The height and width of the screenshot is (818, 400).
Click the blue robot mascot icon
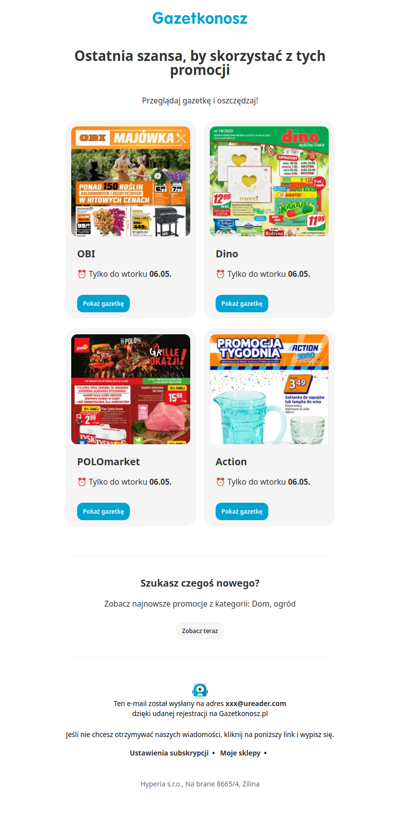tap(200, 690)
